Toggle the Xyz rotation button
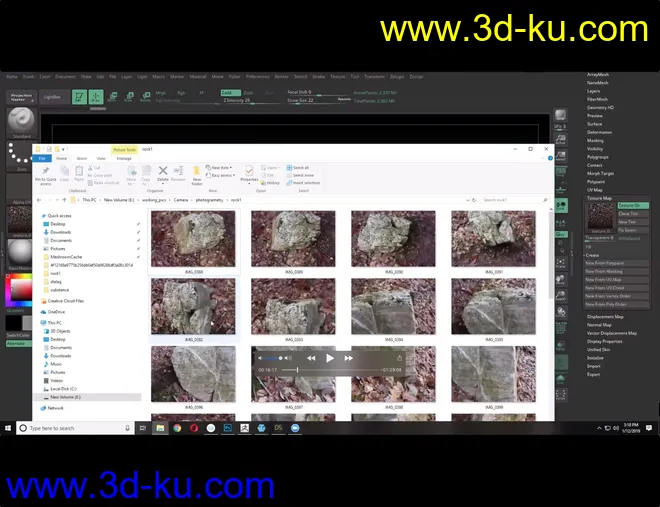The height and width of the screenshot is (507, 660). [561, 234]
